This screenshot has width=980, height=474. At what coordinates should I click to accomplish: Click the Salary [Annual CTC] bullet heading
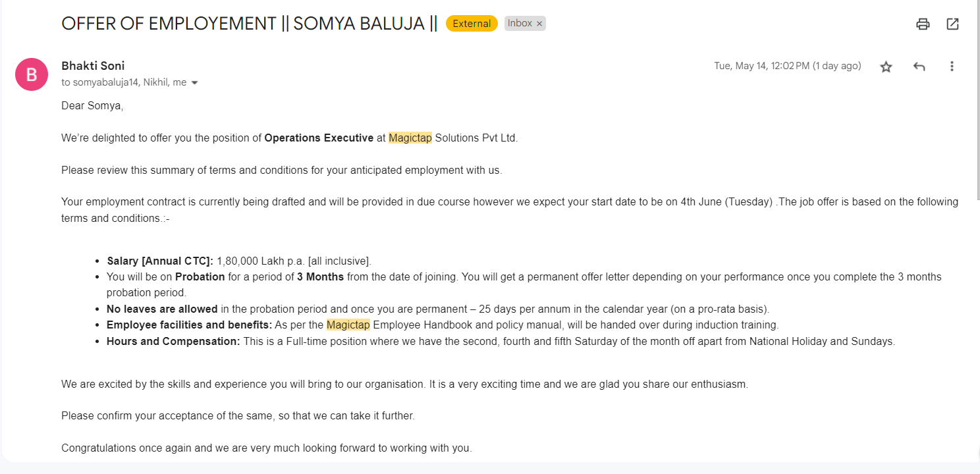click(160, 261)
